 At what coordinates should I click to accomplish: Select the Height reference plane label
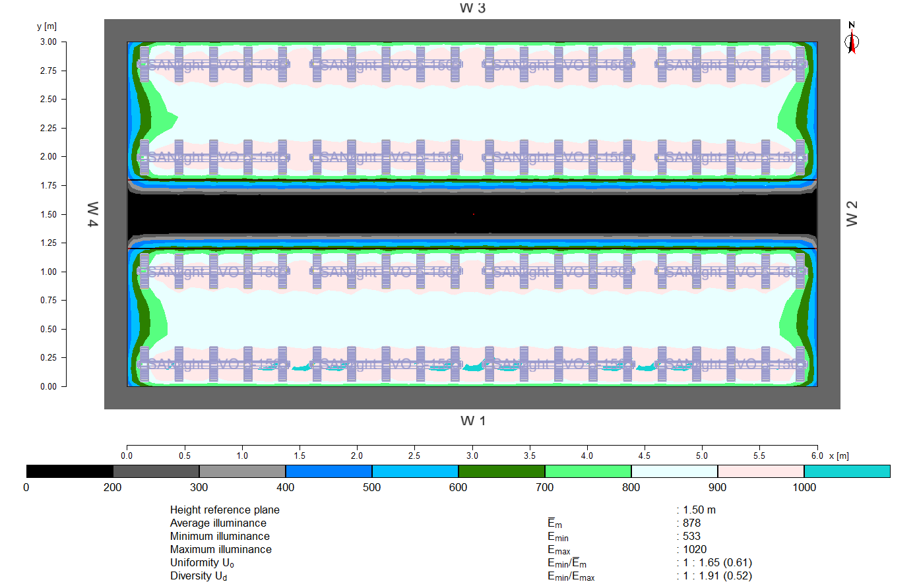225,510
